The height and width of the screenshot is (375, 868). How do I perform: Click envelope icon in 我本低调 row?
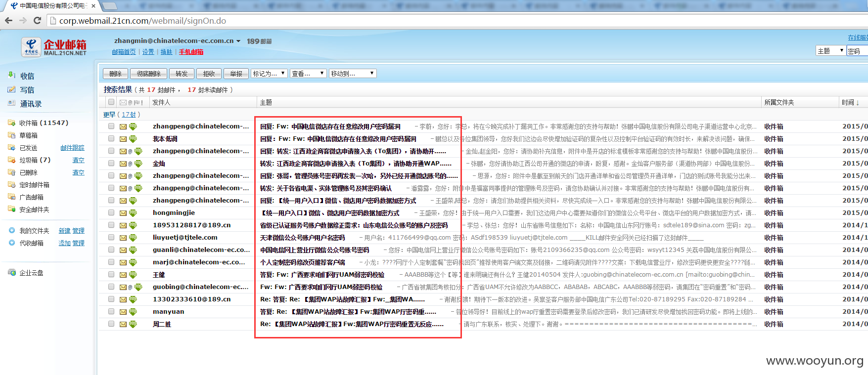(123, 139)
